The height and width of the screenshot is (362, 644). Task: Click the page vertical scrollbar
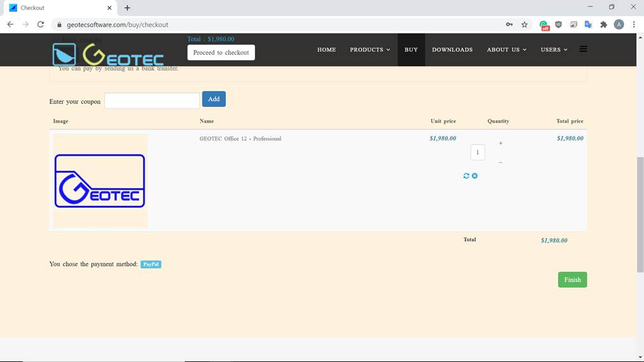tap(640, 215)
